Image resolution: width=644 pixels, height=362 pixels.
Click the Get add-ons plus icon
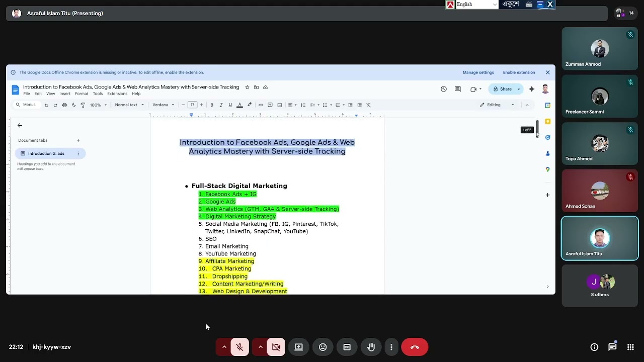coord(548,195)
